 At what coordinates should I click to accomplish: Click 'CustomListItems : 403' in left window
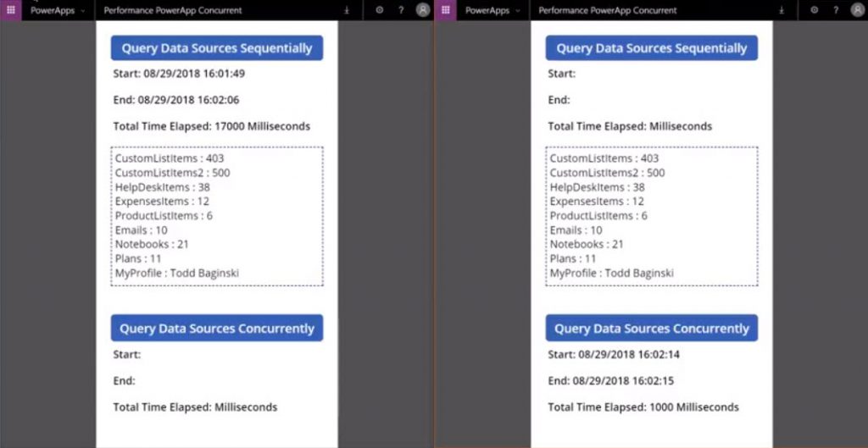[x=170, y=158]
